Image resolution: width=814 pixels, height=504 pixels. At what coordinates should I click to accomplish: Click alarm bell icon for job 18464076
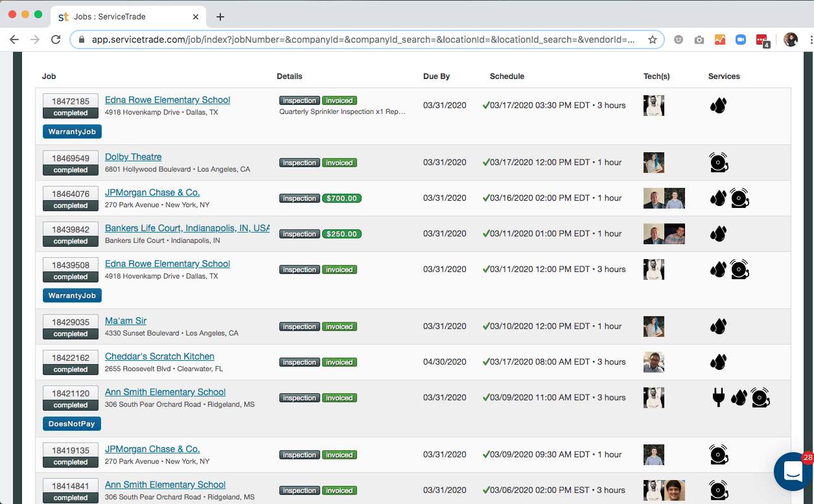pos(739,198)
